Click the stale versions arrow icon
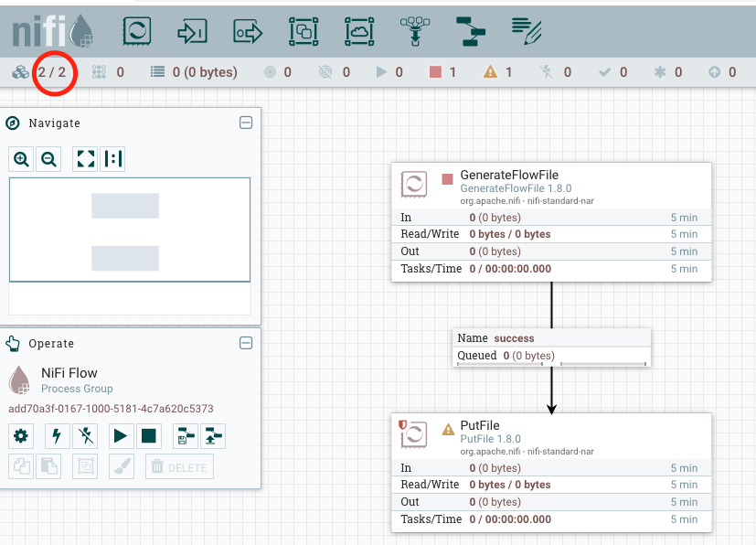 pos(715,72)
